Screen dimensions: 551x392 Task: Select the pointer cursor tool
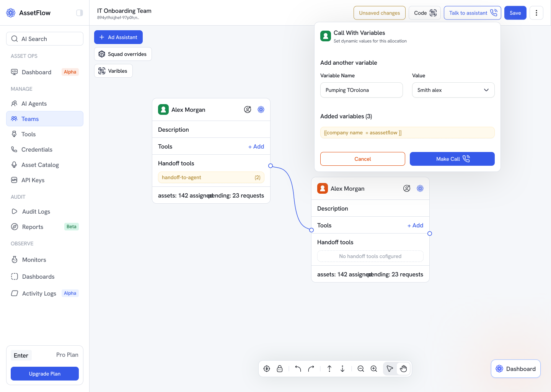390,369
